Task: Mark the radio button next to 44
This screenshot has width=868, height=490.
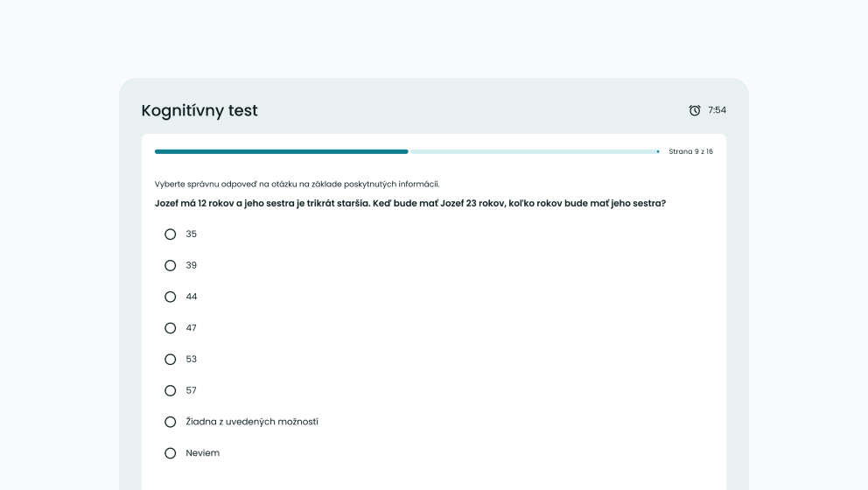Action: tap(171, 297)
